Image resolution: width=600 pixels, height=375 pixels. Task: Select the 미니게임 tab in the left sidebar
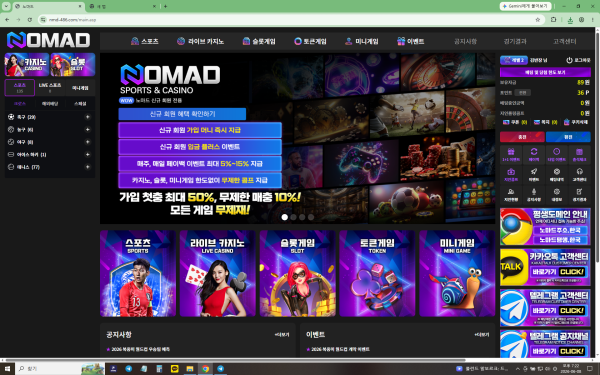click(x=80, y=88)
